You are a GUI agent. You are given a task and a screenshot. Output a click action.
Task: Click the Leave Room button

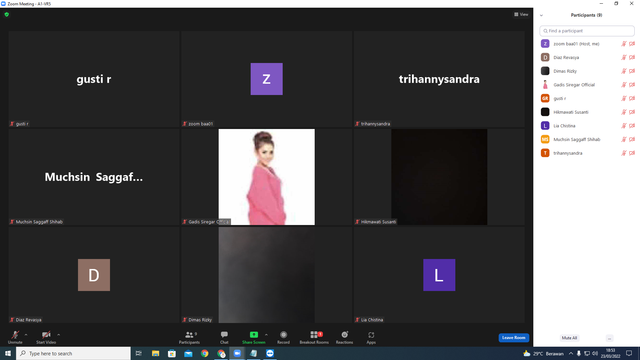pos(513,338)
